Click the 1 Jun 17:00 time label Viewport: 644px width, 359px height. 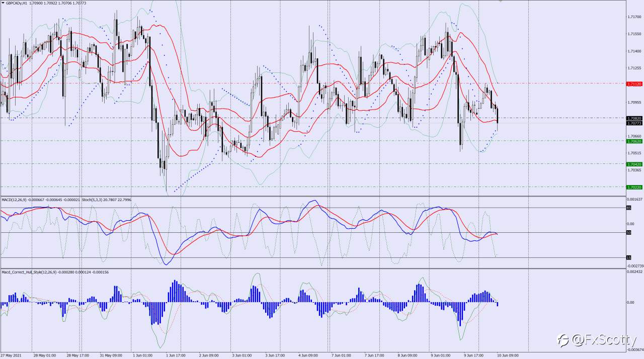[176, 355]
